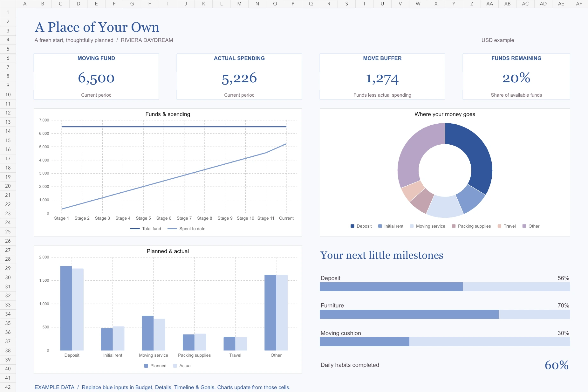Viewport: 588px width, 392px height.
Task: Click the Moving service planned bar
Action: [148, 333]
